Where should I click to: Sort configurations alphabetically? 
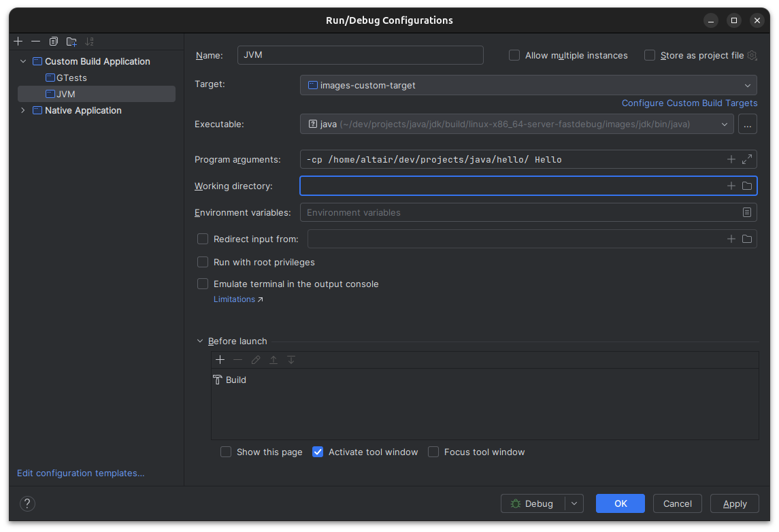(89, 41)
